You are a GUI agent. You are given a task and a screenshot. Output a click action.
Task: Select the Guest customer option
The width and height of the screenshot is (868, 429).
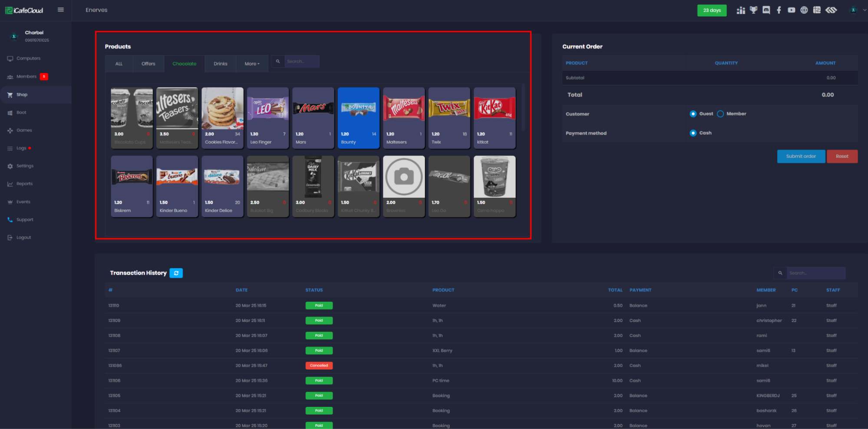(x=693, y=114)
